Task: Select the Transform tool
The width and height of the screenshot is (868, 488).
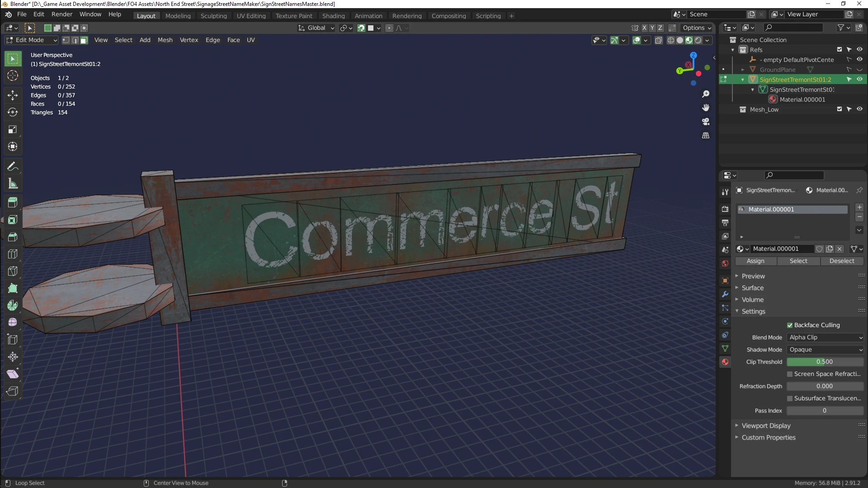Action: click(x=13, y=147)
